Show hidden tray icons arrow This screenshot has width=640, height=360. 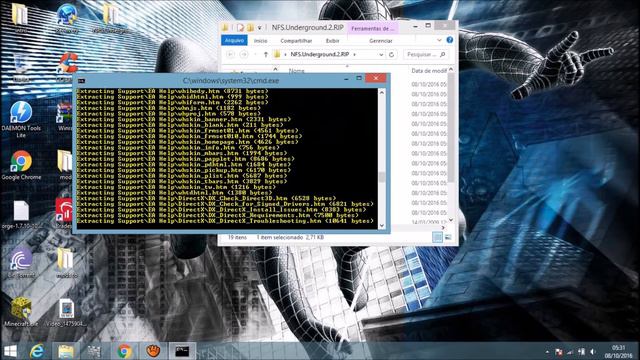point(547,352)
